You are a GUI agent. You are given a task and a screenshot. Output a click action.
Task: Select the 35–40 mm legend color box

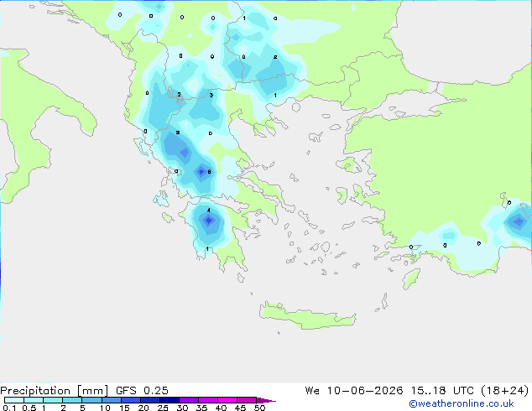point(208,400)
